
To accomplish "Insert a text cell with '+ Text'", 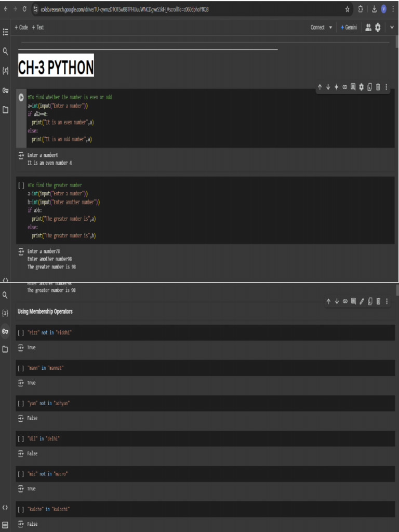I will (38, 28).
